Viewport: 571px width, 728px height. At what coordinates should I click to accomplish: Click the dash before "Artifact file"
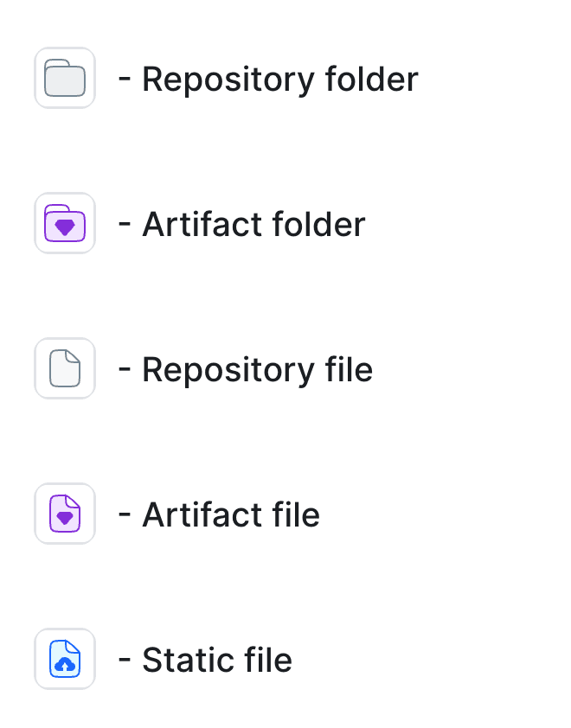click(x=125, y=515)
